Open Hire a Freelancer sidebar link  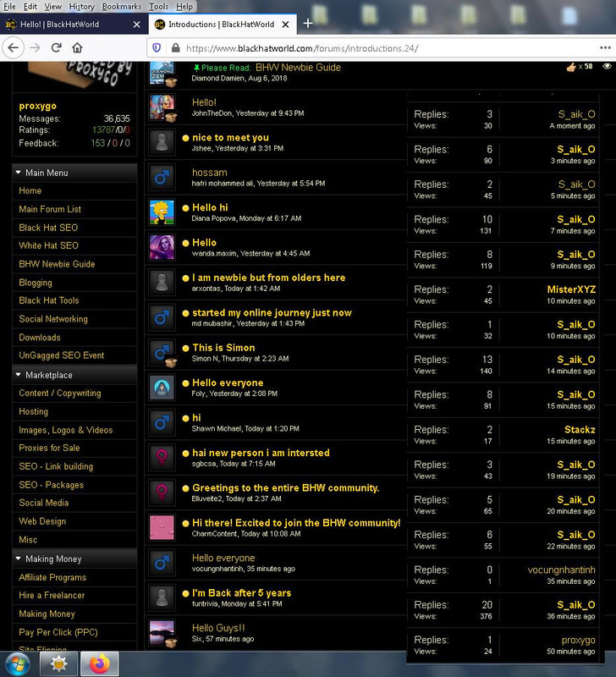52,596
